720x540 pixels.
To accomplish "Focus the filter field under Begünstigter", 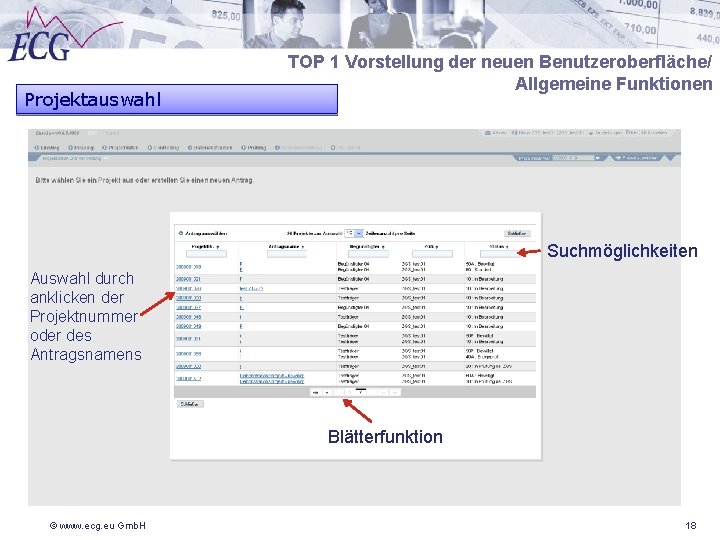I will (368, 254).
